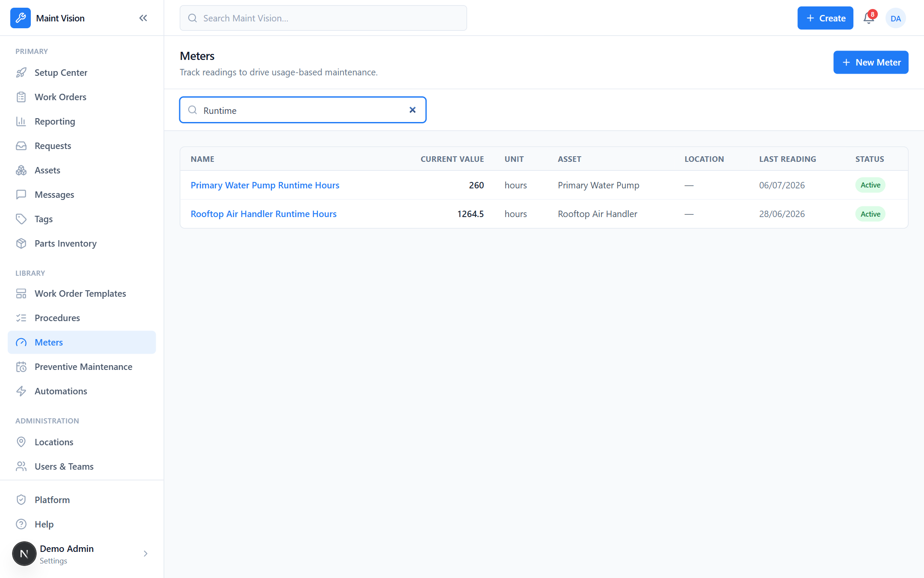Sort by the Current Value column header
The height and width of the screenshot is (578, 924).
click(452, 159)
